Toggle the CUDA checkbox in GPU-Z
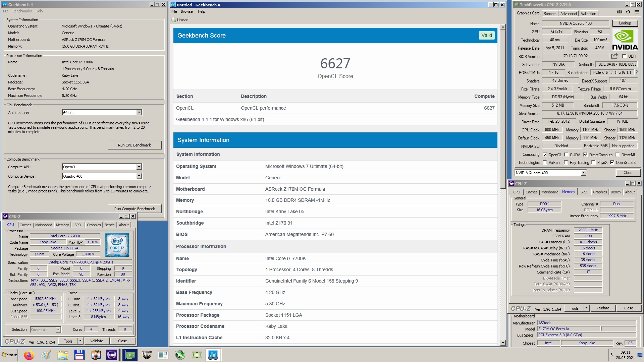Image resolution: width=644 pixels, height=362 pixels. [566, 155]
